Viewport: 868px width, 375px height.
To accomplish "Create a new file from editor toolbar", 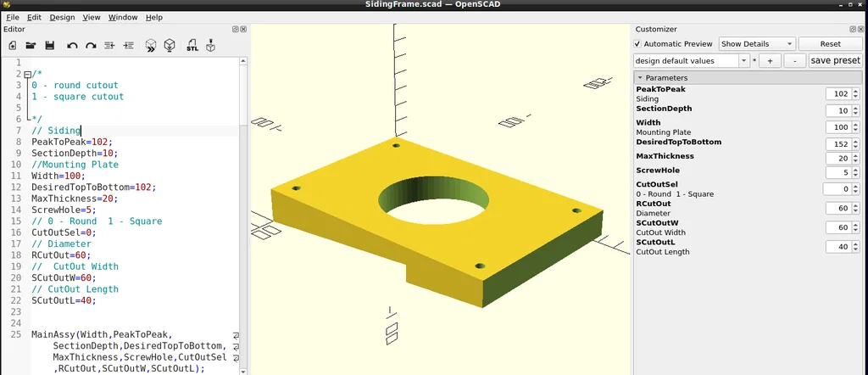I will (12, 46).
